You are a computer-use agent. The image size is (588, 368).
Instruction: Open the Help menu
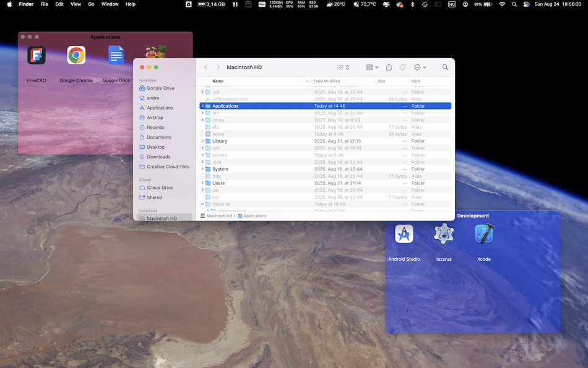pos(131,4)
